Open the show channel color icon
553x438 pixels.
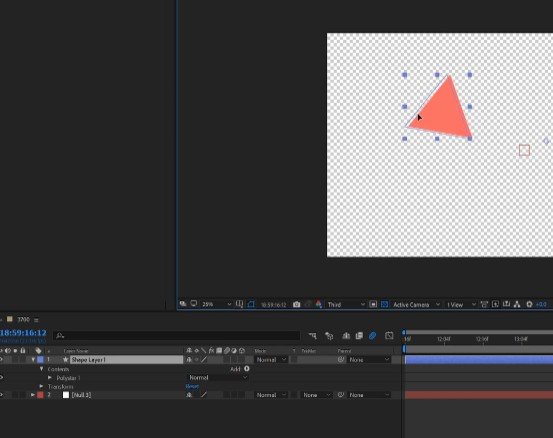pos(318,304)
